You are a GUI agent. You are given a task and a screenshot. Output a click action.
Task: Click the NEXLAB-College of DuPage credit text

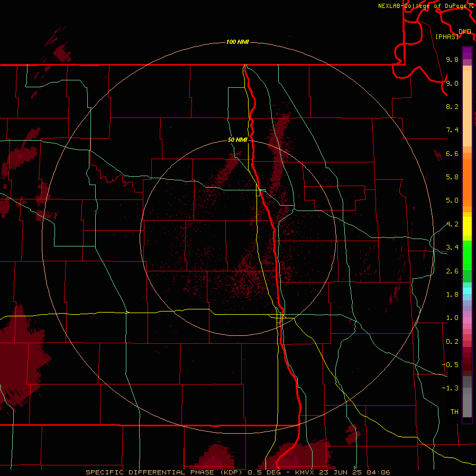423,6
